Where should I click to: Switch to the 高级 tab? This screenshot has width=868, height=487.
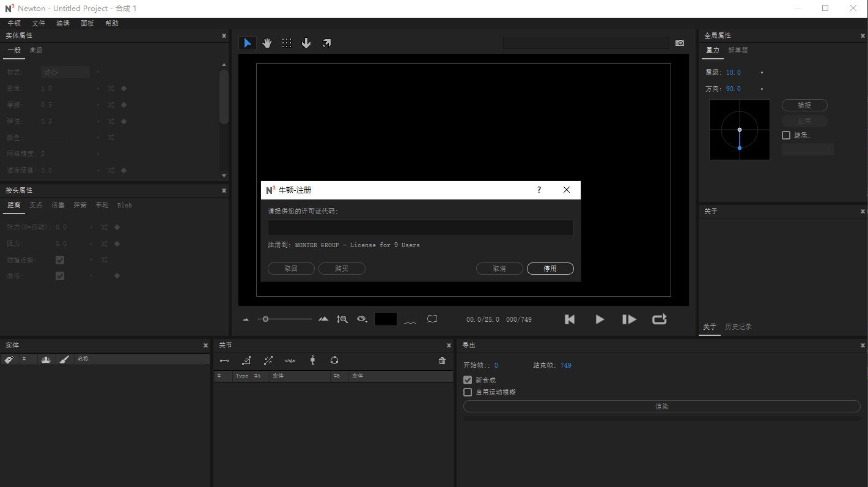pyautogui.click(x=36, y=51)
